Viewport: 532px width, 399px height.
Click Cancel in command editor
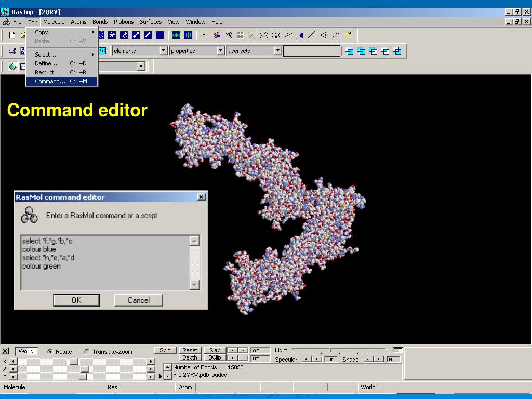(138, 300)
